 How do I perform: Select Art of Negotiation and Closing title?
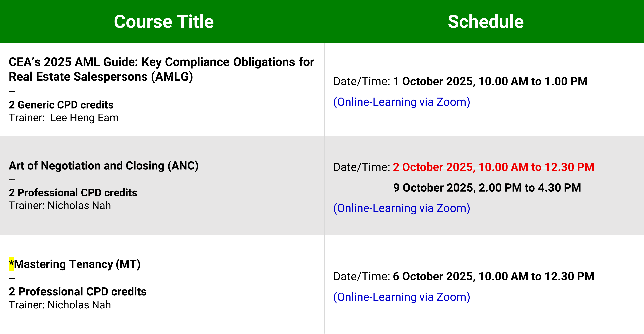tap(104, 166)
